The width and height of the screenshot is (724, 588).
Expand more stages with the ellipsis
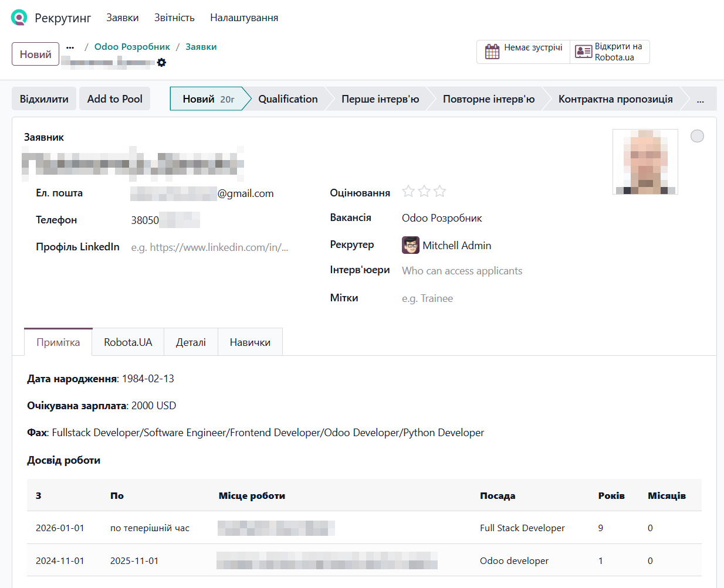[700, 99]
